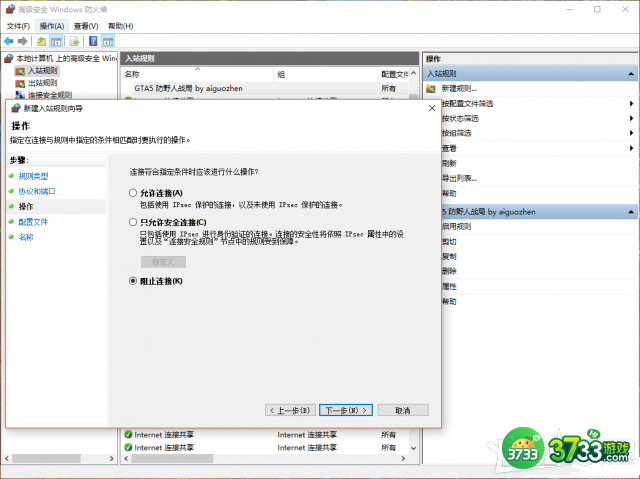Screen dimensions: 640x479
Task: Click the rules list scroll-up arrow
Action: click(413, 73)
